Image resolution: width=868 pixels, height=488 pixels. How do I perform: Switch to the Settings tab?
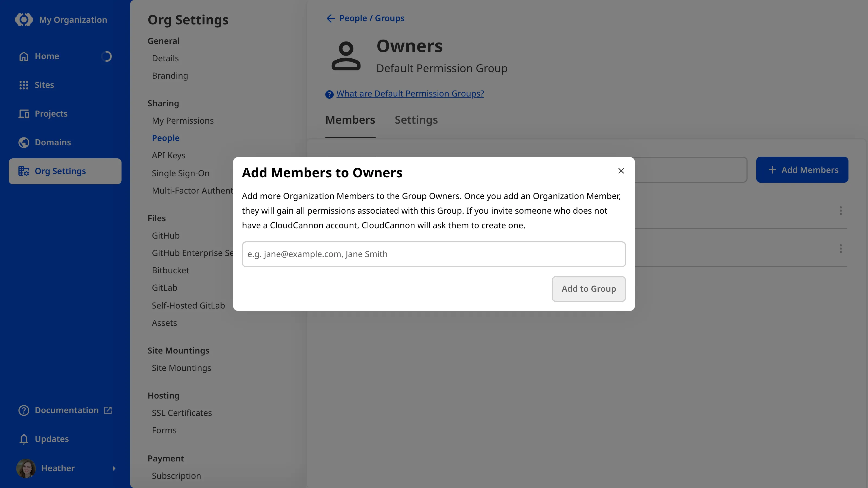416,120
